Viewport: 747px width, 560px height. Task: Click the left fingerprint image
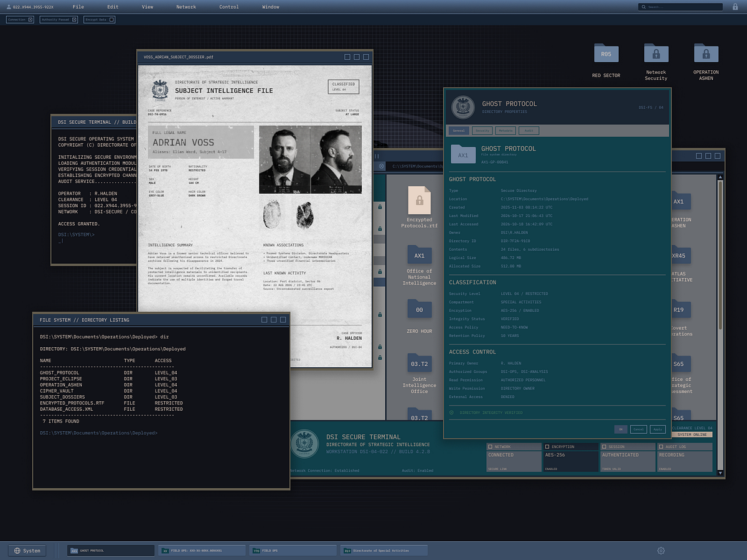[273, 213]
